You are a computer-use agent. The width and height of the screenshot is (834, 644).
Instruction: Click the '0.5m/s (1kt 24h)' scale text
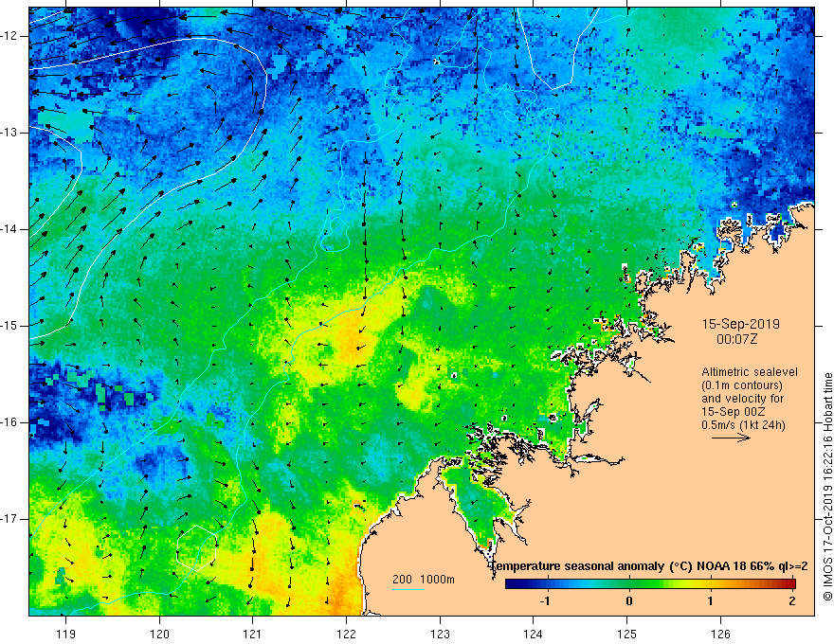743,425
